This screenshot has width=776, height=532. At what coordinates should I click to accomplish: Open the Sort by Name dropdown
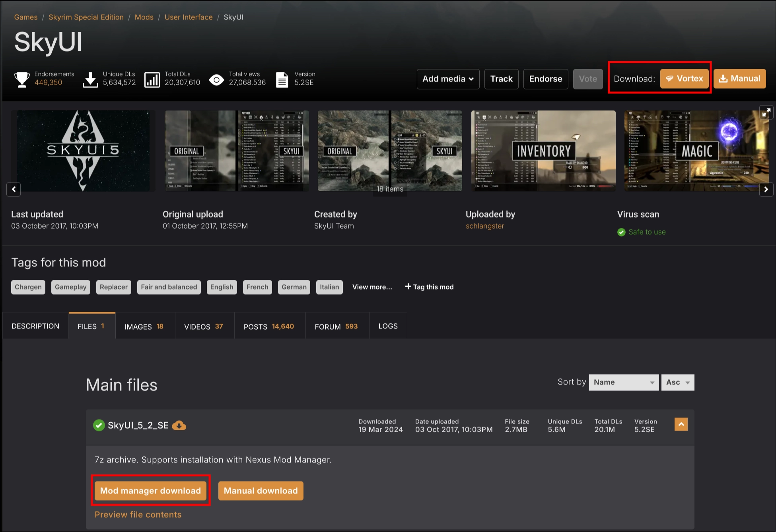pos(623,382)
